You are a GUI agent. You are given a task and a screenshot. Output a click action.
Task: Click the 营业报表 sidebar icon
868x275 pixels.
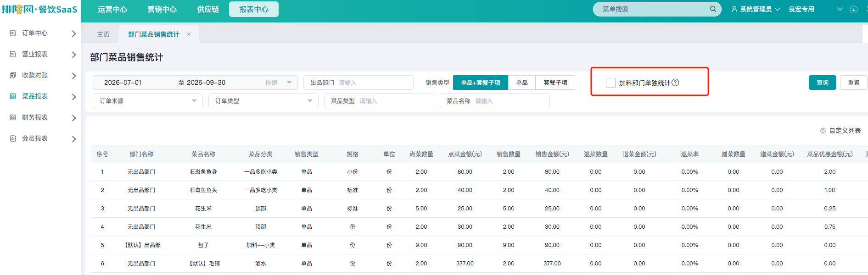[x=13, y=54]
